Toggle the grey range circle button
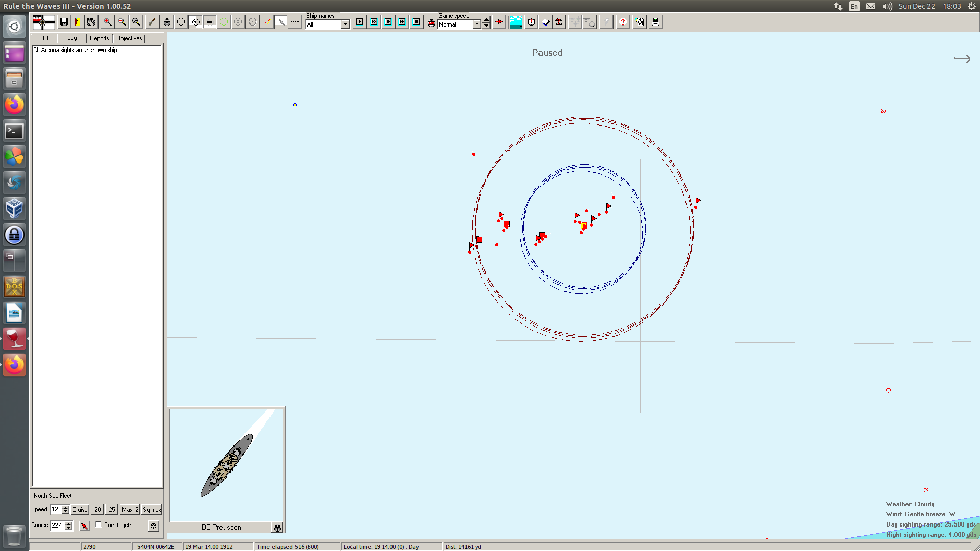 tap(253, 22)
